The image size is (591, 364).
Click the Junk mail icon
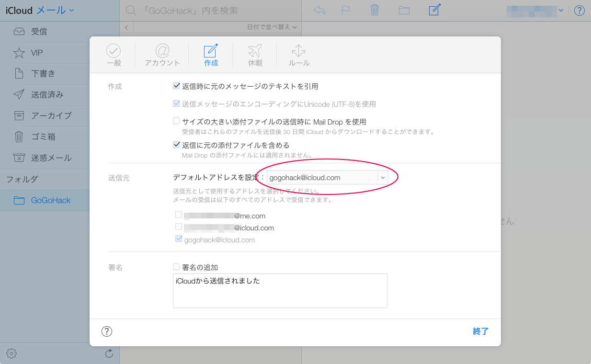pyautogui.click(x=19, y=158)
